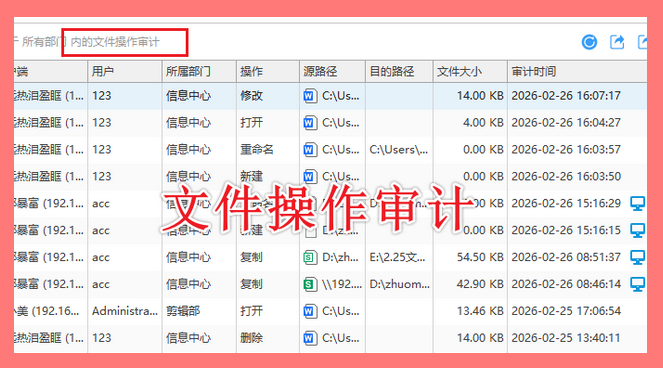
Task: Click the audit time 2026-02-26 16:04:27
Action: [x=566, y=123]
